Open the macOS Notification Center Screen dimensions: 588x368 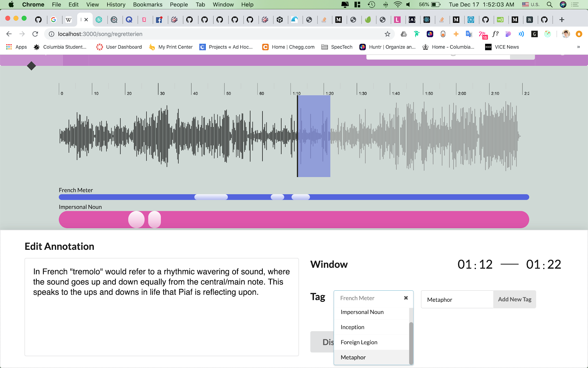coord(575,4)
